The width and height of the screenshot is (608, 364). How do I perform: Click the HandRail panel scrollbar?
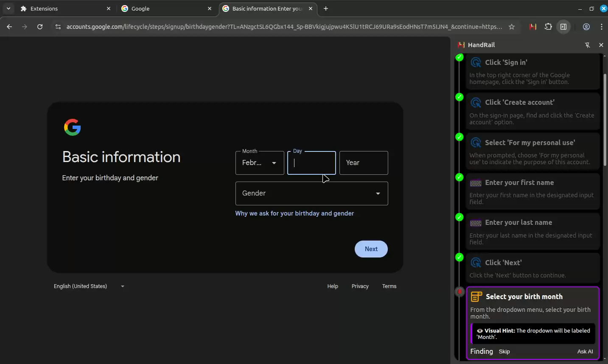(605, 120)
